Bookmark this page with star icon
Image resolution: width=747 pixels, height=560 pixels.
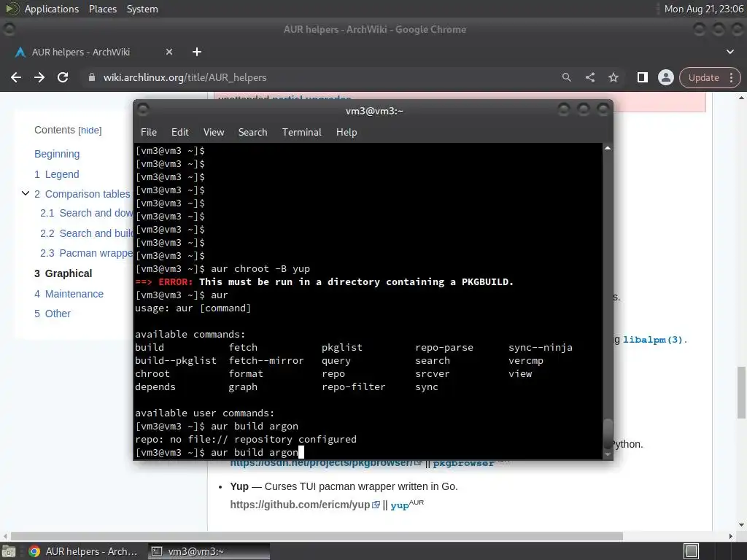click(x=613, y=77)
